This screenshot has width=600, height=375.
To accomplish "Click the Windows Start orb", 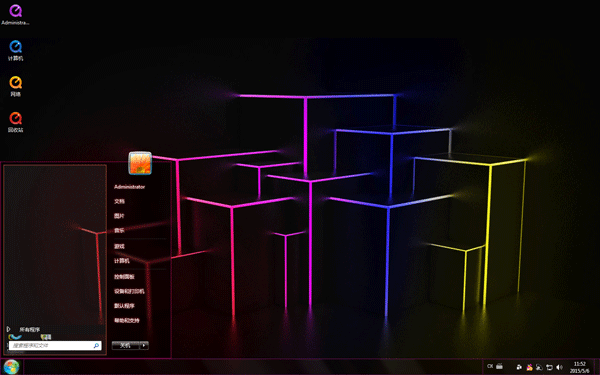I will click(x=11, y=367).
